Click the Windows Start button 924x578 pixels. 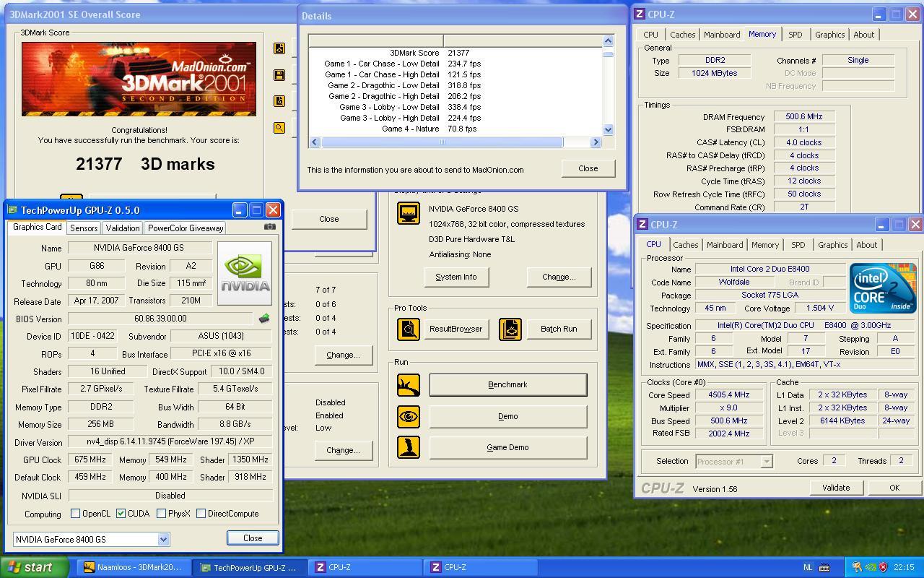(35, 567)
